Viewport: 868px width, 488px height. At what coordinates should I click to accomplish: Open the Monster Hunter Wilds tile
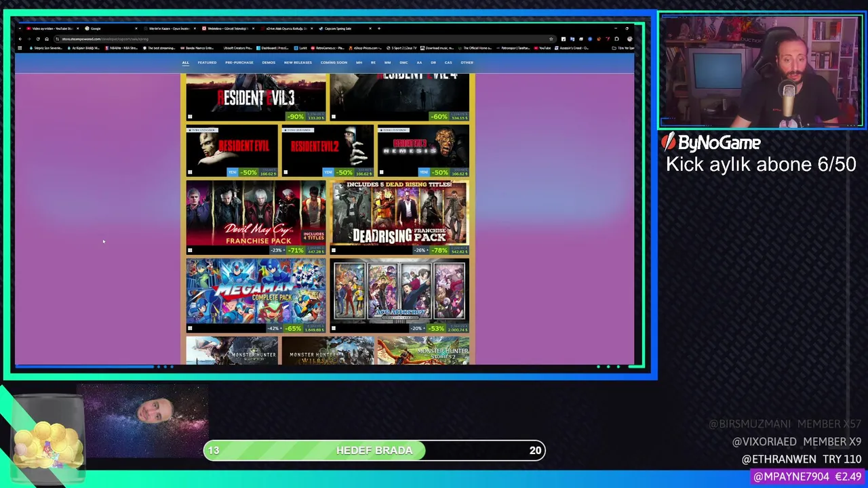pos(328,351)
